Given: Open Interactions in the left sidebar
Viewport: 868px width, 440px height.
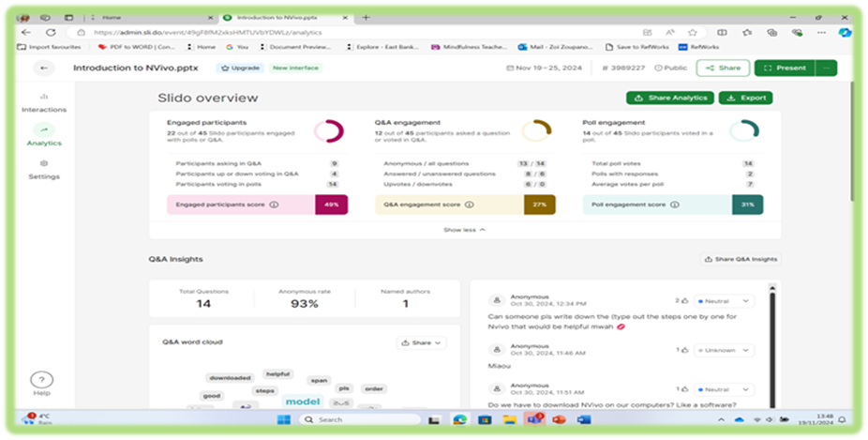Looking at the screenshot, I should coord(44,103).
